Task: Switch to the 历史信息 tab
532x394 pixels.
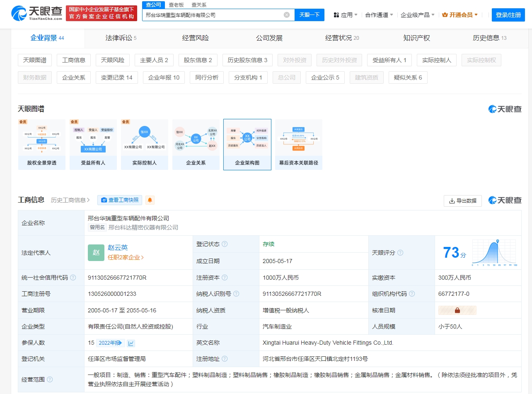Action: point(490,38)
